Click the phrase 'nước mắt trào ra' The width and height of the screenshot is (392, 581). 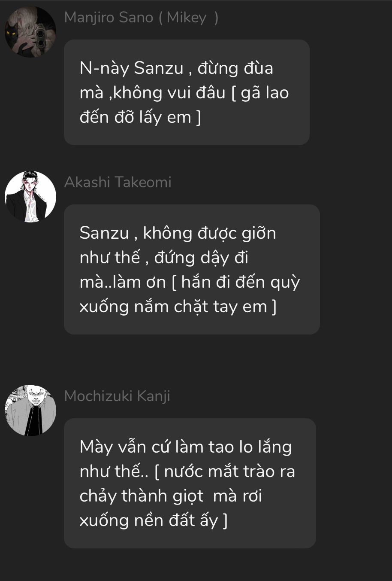pyautogui.click(x=230, y=471)
